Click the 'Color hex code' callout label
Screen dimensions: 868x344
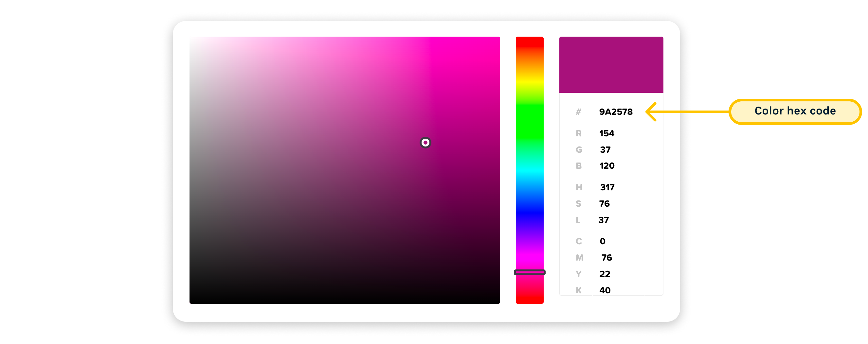[x=795, y=111]
